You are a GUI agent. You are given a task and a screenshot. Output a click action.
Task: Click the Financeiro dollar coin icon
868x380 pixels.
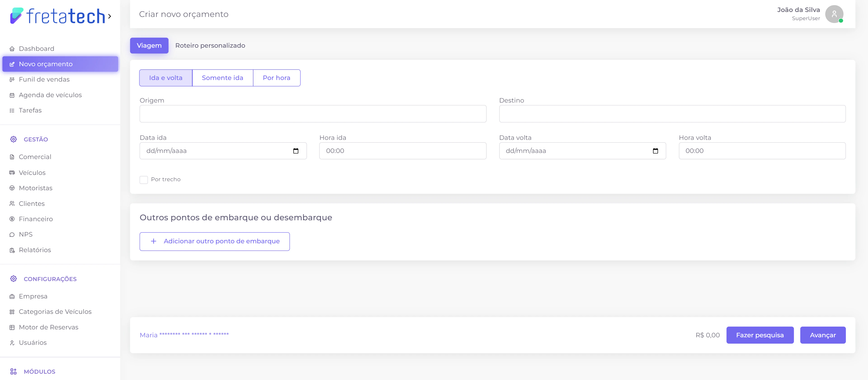click(12, 219)
